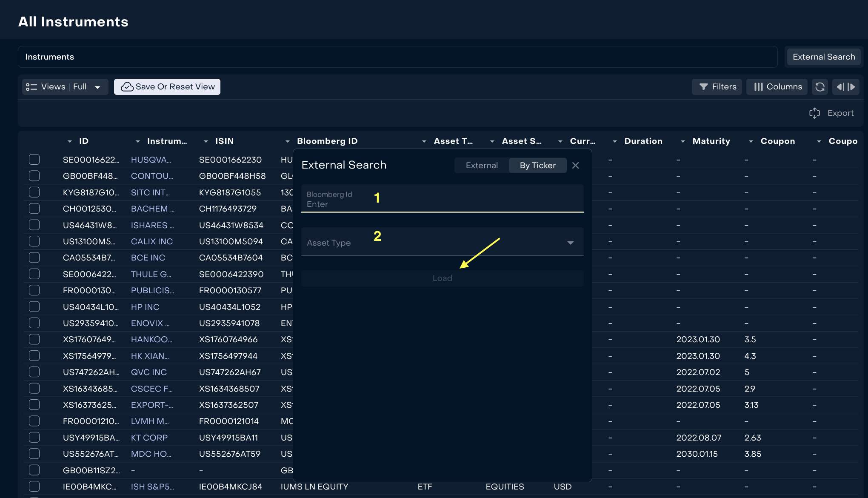Click the Save Or Reset View cloud button

167,87
